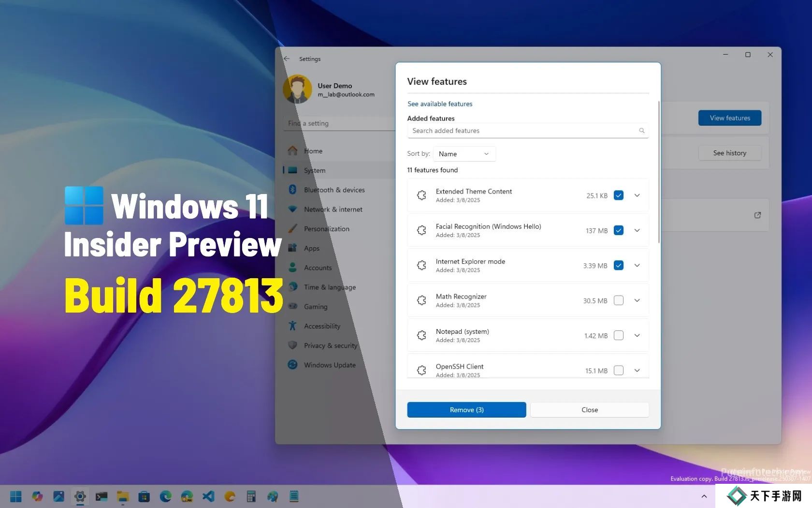
Task: Follow the See available features link
Action: coord(440,104)
